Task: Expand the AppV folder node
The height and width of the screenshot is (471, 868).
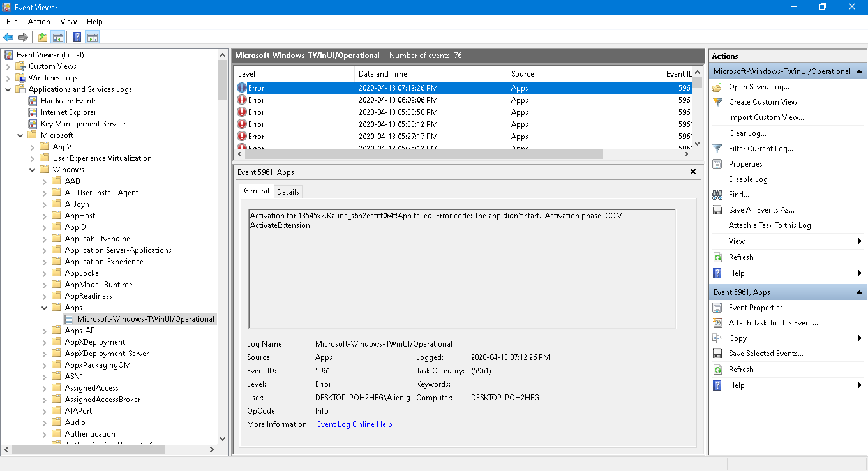Action: coord(32,147)
